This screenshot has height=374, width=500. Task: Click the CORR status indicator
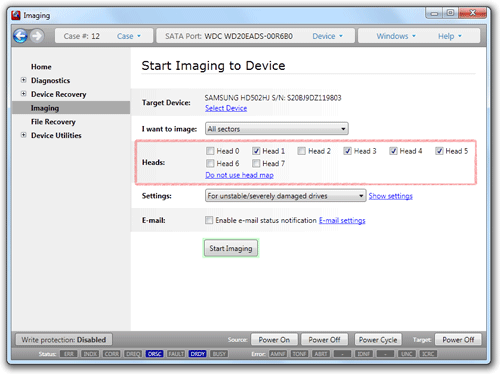coord(112,354)
